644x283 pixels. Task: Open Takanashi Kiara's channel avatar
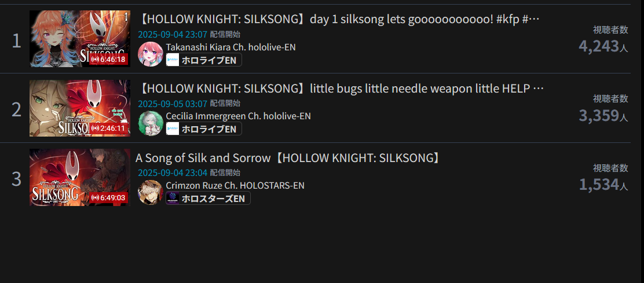pos(151,54)
